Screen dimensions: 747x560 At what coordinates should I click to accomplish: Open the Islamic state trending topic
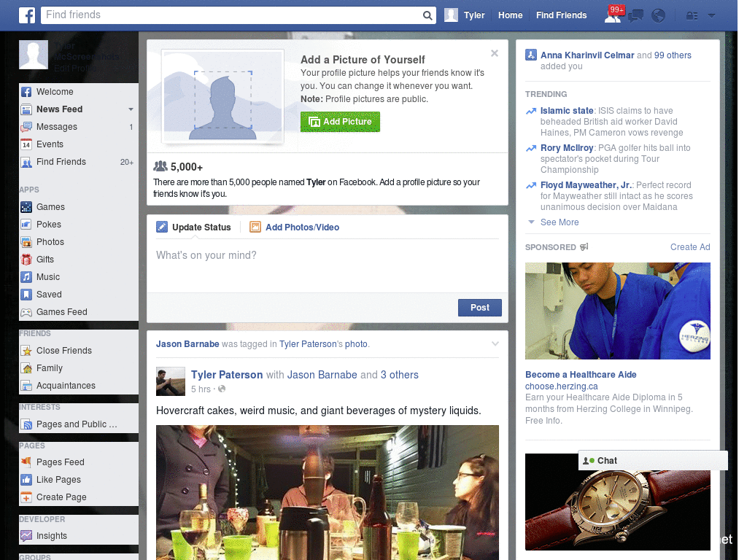(x=567, y=111)
